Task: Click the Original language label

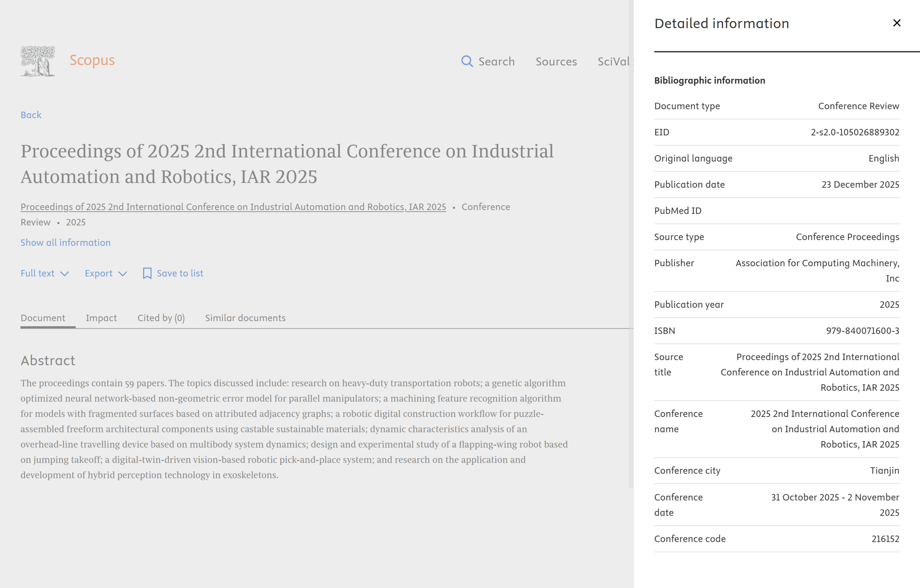Action: 693,158
